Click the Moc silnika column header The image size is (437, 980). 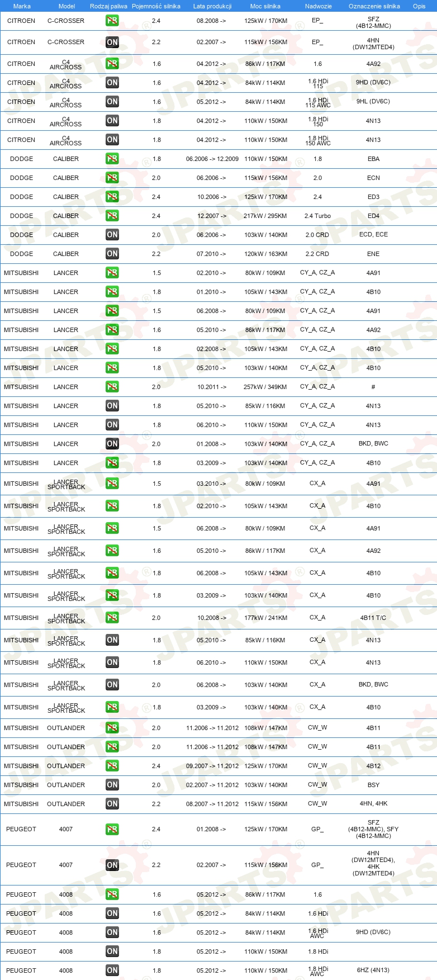[265, 6]
